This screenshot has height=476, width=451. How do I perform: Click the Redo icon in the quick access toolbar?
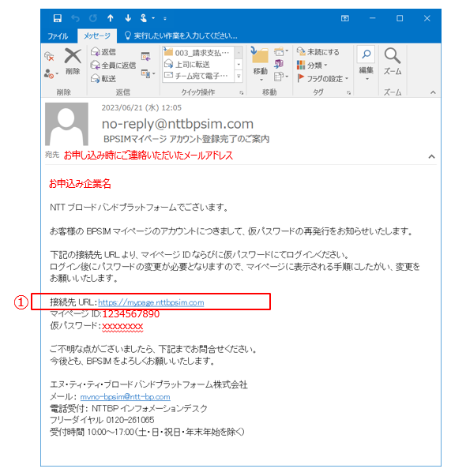(93, 18)
